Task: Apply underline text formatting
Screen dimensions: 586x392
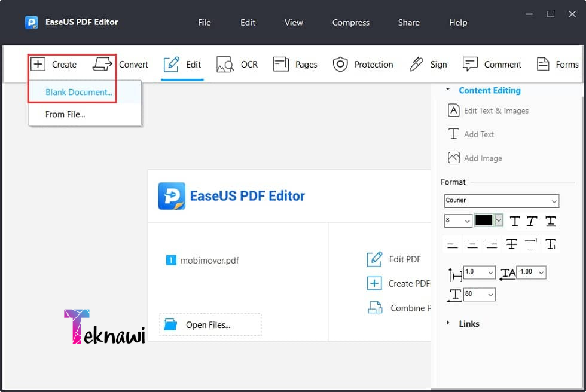Action: (x=551, y=221)
